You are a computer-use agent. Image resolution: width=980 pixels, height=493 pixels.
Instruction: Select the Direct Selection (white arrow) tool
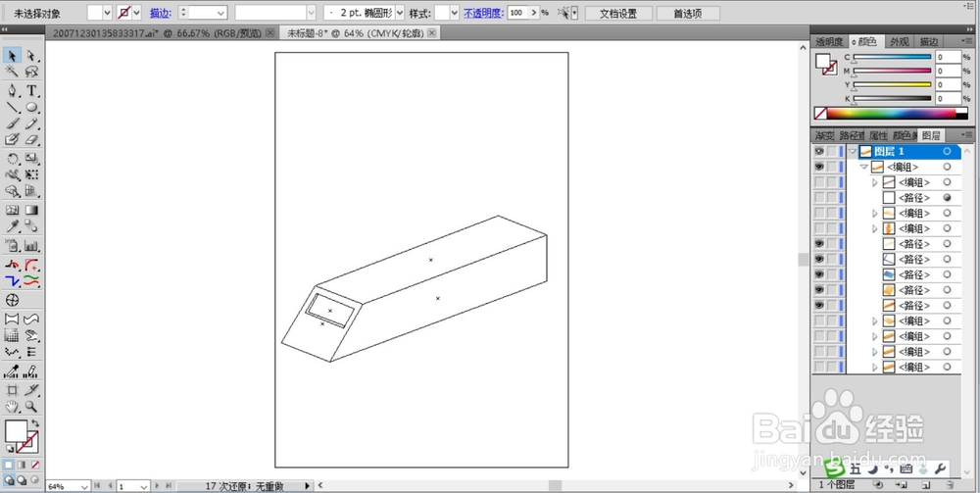click(x=31, y=56)
